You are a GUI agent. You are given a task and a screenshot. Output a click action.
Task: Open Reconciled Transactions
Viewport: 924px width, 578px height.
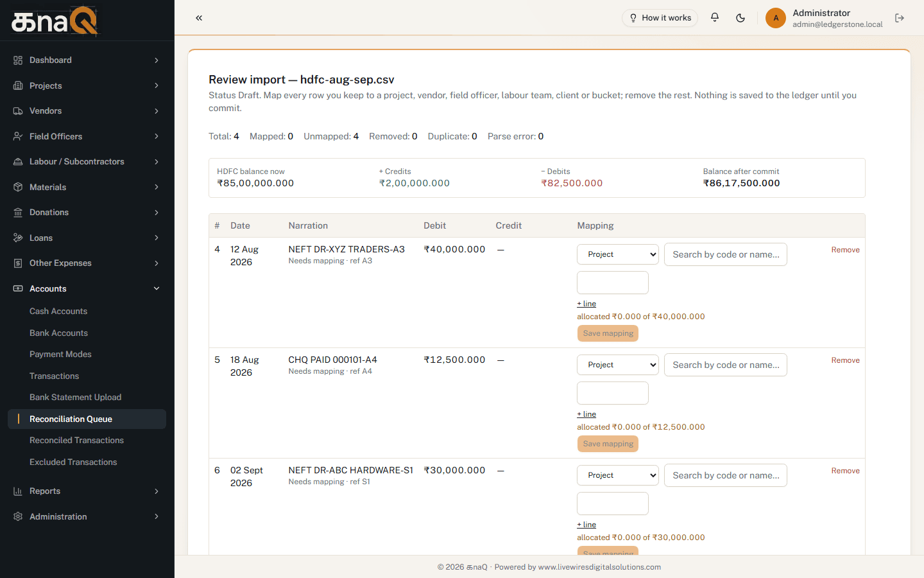point(76,441)
